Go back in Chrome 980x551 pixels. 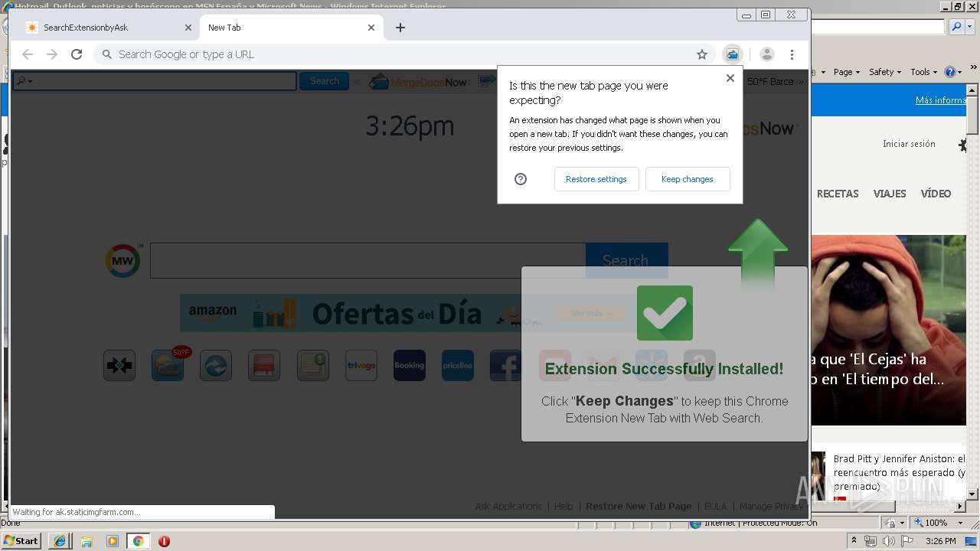(28, 54)
